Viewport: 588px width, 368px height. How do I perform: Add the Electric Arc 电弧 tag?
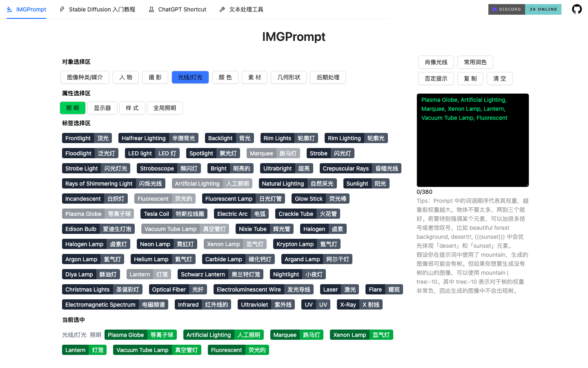coord(241,214)
